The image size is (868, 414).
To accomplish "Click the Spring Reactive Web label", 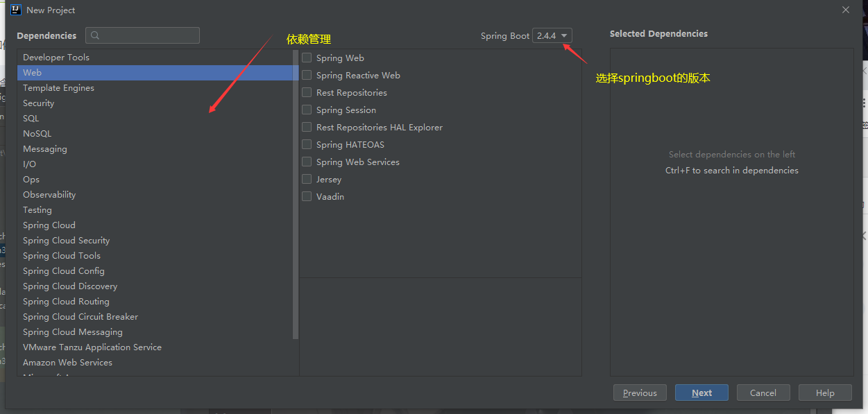I will [358, 76].
